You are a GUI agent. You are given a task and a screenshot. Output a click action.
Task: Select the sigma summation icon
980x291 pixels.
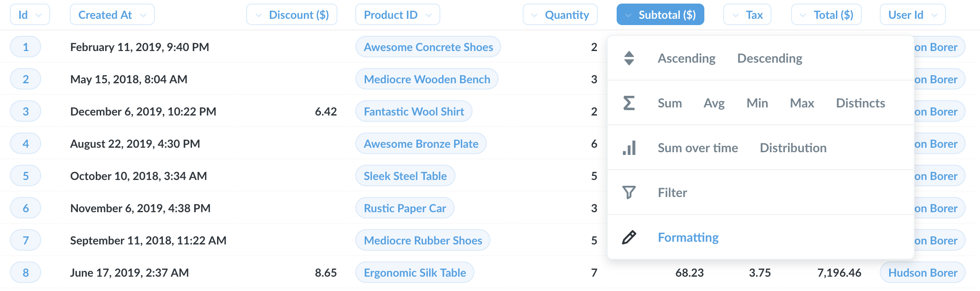(630, 103)
